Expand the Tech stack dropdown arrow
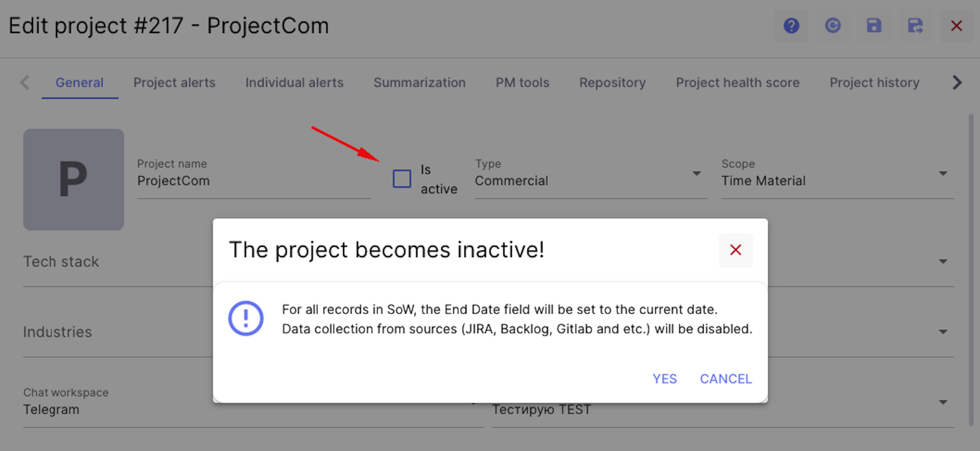 pos(943,262)
